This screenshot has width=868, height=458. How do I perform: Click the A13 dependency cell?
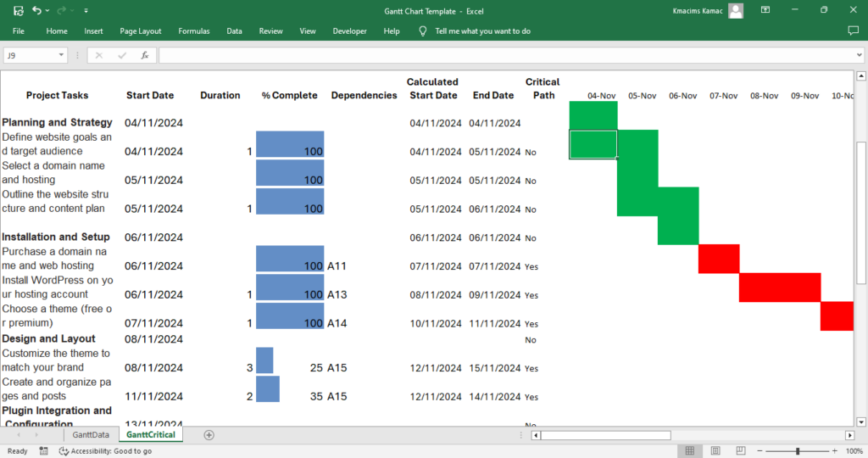click(337, 294)
